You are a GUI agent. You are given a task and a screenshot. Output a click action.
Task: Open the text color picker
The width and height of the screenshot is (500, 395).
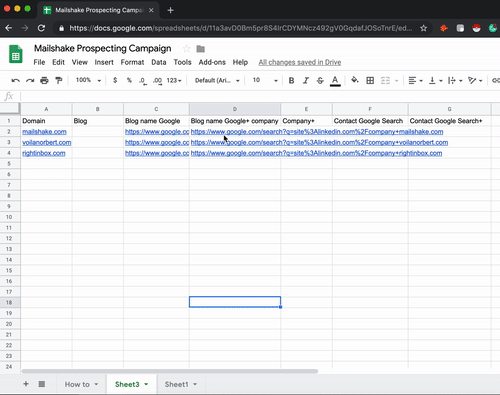tap(335, 80)
